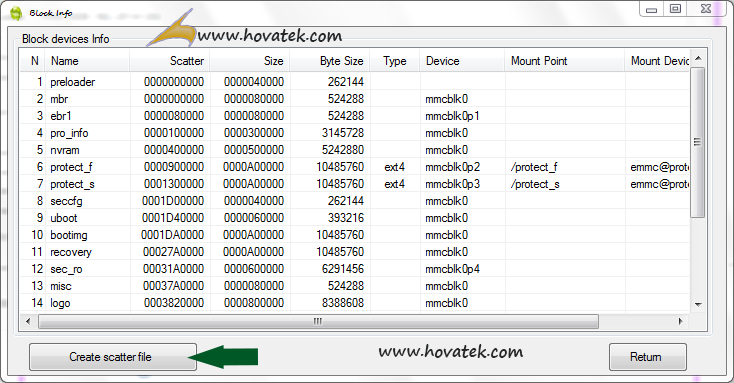
Task: Click the Return button
Action: 647,357
